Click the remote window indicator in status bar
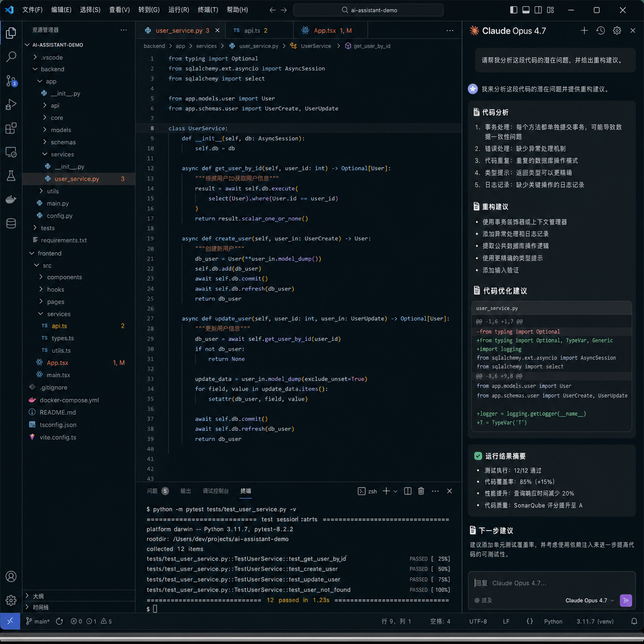Viewport: 644px width, 644px height. (x=10, y=621)
